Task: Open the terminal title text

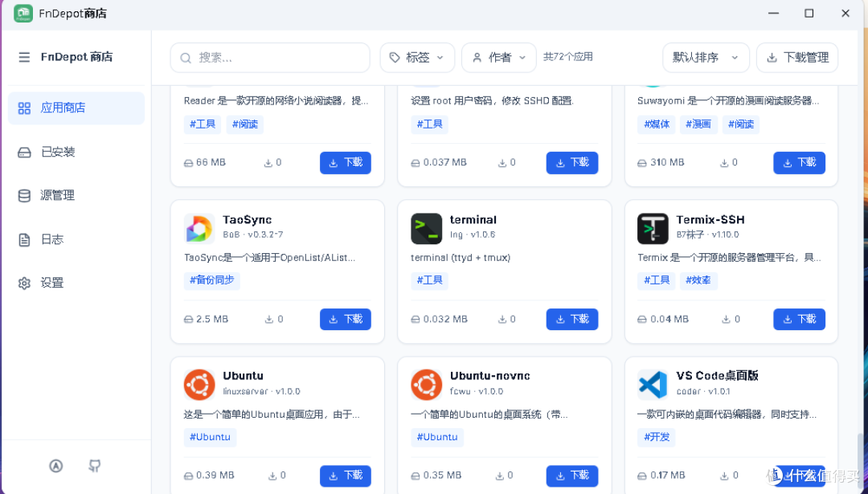Action: click(473, 220)
